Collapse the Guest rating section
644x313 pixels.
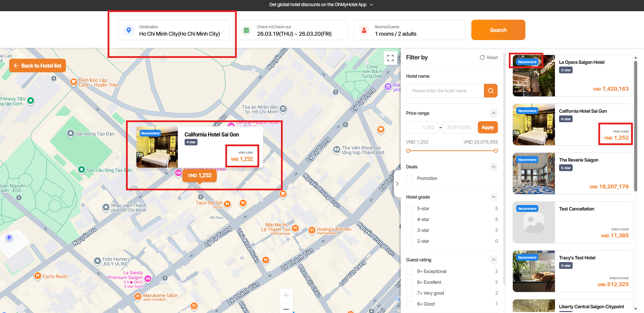(494, 260)
